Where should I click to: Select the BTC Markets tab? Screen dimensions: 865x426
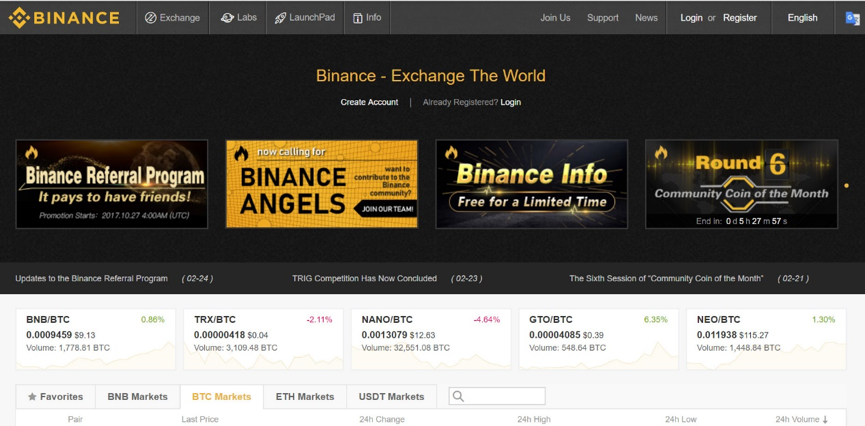(x=221, y=397)
